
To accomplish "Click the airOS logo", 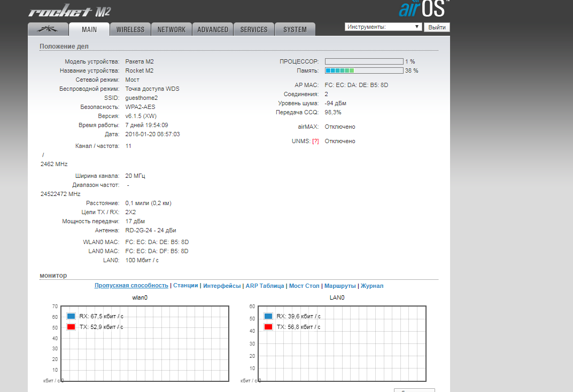I will (x=424, y=9).
